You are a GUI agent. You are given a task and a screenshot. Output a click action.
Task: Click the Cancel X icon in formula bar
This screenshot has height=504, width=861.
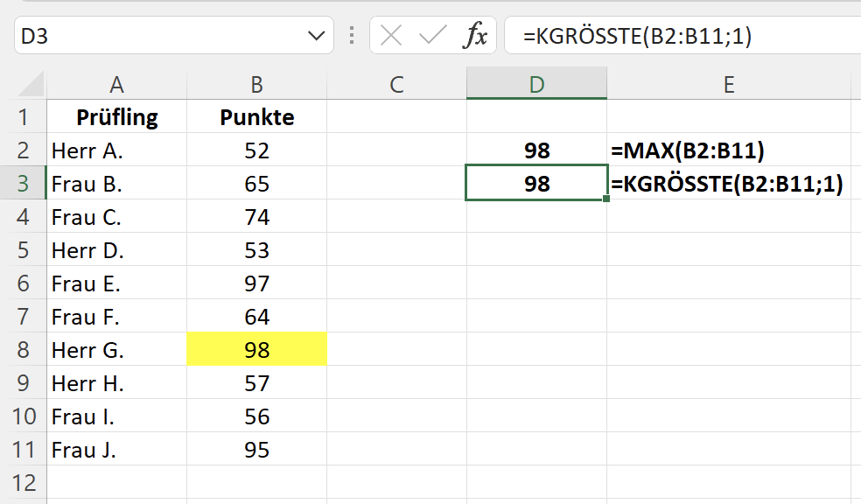pyautogui.click(x=392, y=36)
